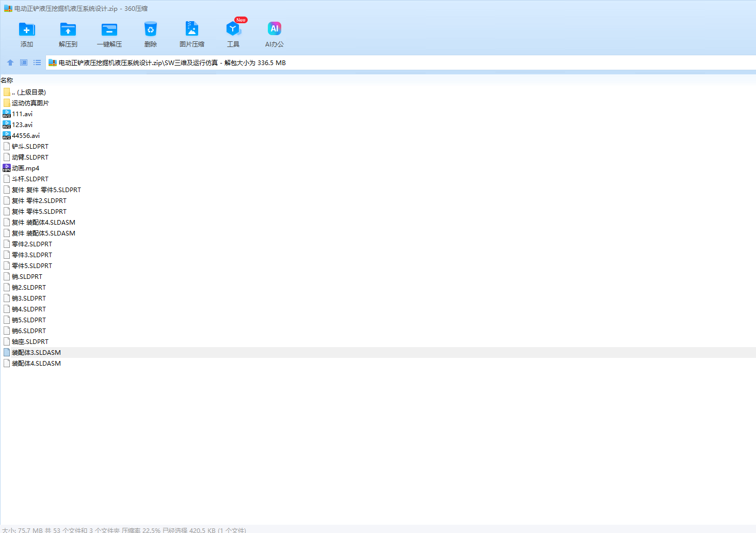
Task: Open the 图片压缩 image compress tool
Action: 192,29
